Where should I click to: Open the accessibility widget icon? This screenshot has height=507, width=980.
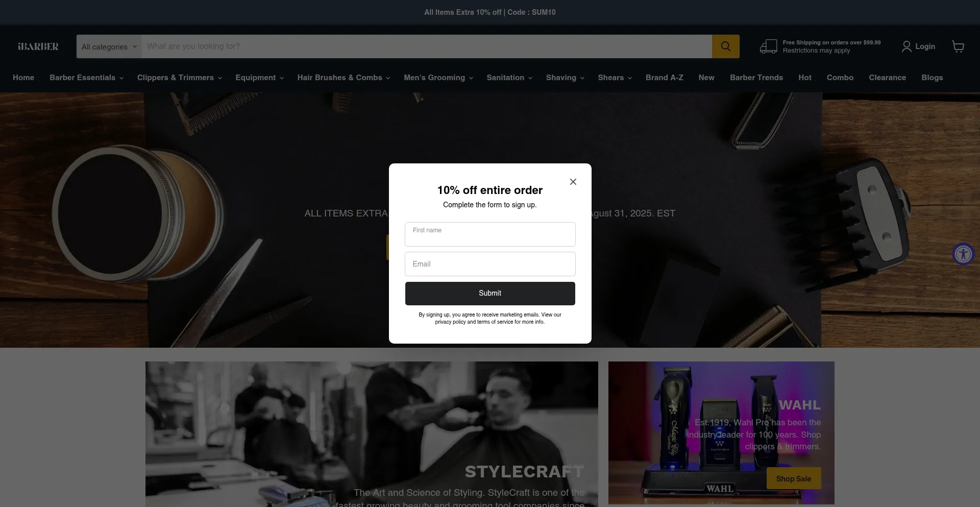pos(963,254)
